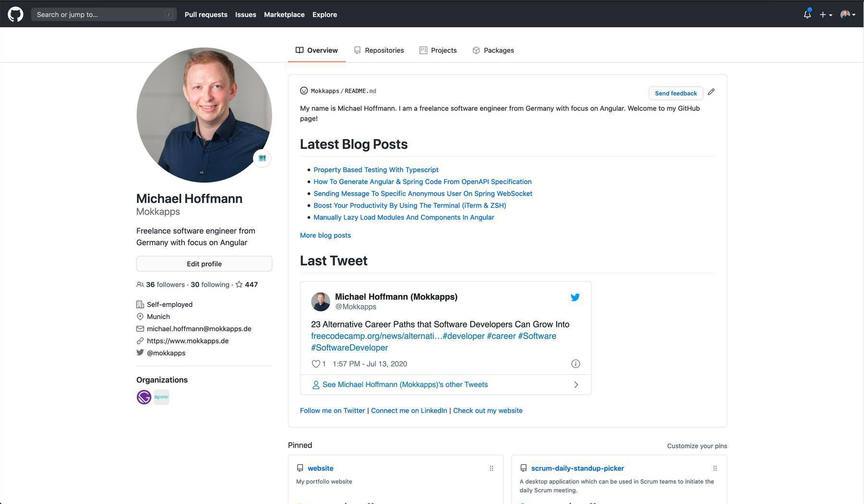Open the 447 starred repositories
The height and width of the screenshot is (504, 864).
pyautogui.click(x=247, y=284)
